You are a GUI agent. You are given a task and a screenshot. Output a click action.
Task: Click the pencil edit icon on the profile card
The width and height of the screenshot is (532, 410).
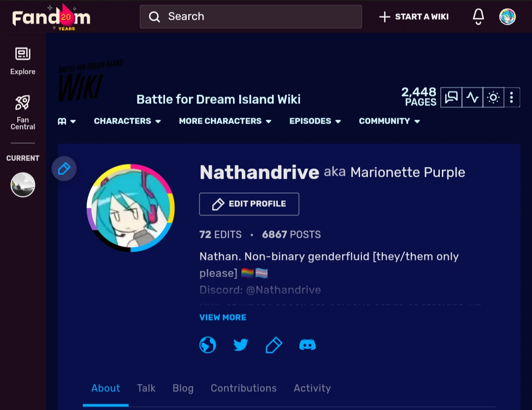[274, 345]
